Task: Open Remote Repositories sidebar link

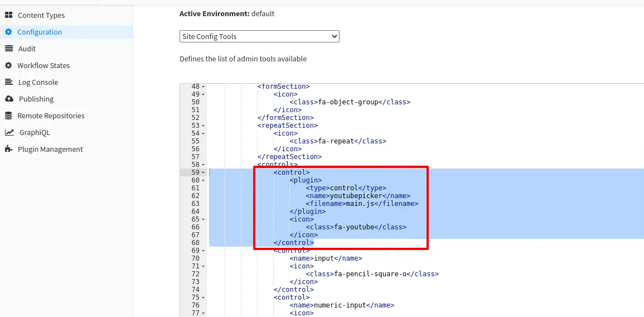Action: 51,116
